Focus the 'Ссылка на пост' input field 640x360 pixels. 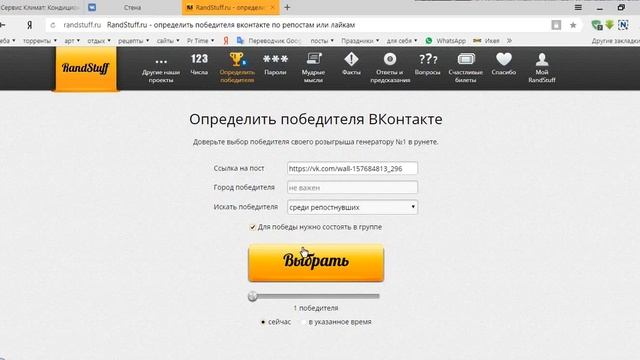352,168
